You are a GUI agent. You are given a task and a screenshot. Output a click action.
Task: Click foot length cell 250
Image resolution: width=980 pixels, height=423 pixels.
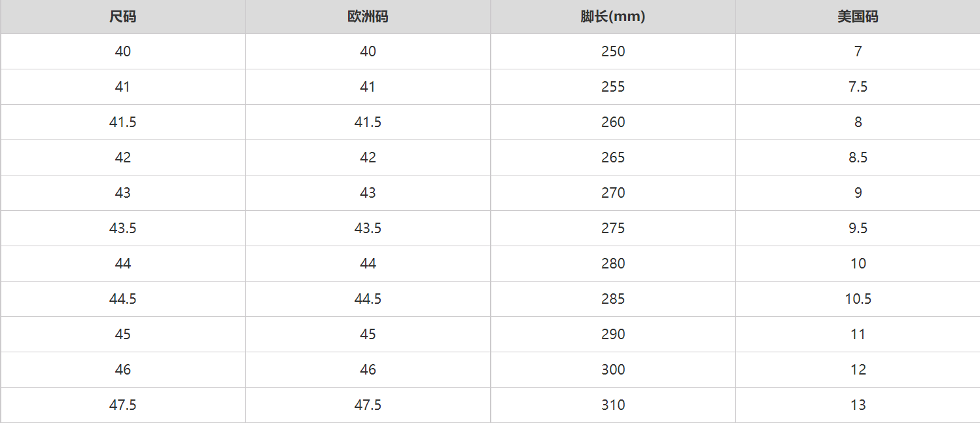pos(613,52)
